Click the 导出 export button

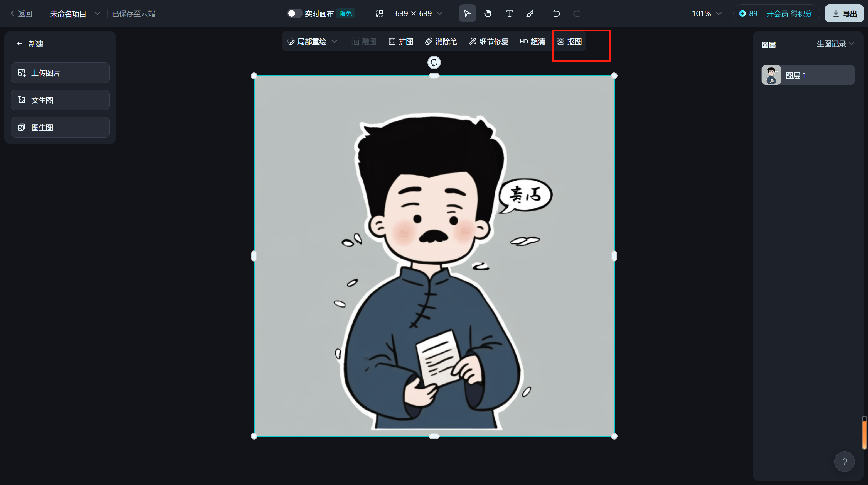pyautogui.click(x=844, y=13)
